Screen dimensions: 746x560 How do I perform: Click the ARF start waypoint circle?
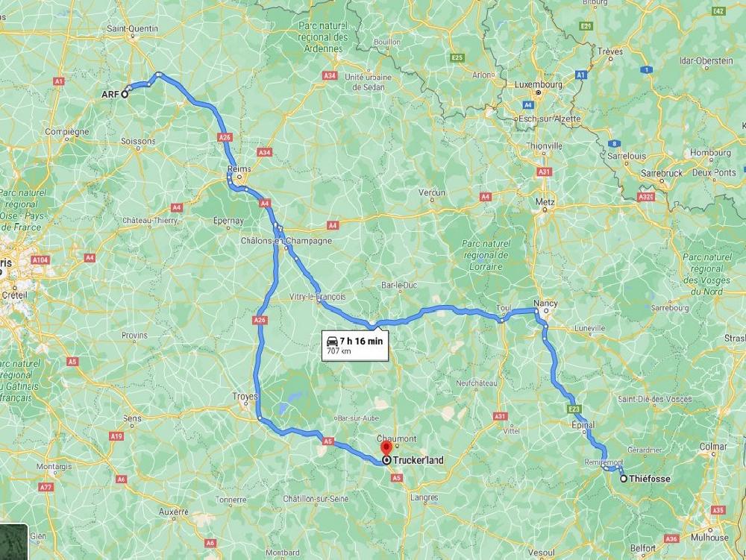(125, 94)
